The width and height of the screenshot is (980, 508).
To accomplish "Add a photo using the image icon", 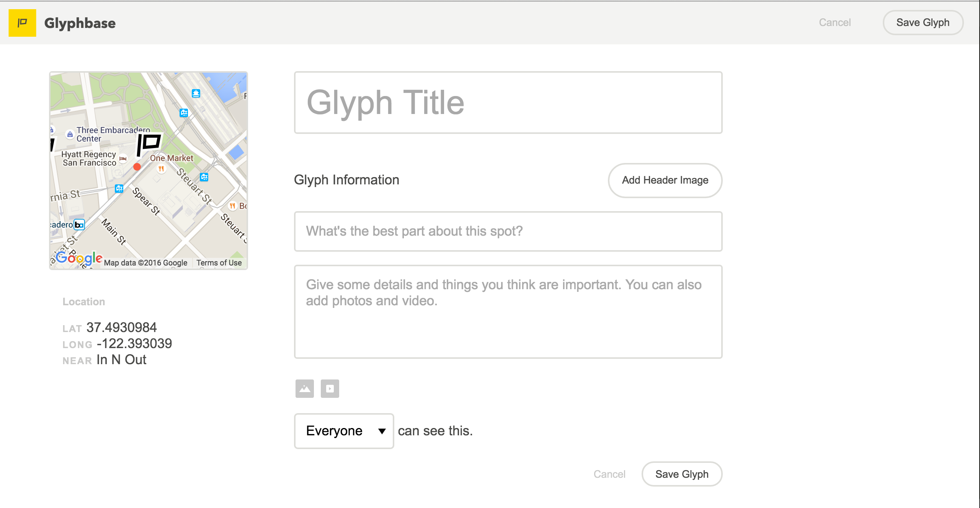I will click(x=304, y=389).
